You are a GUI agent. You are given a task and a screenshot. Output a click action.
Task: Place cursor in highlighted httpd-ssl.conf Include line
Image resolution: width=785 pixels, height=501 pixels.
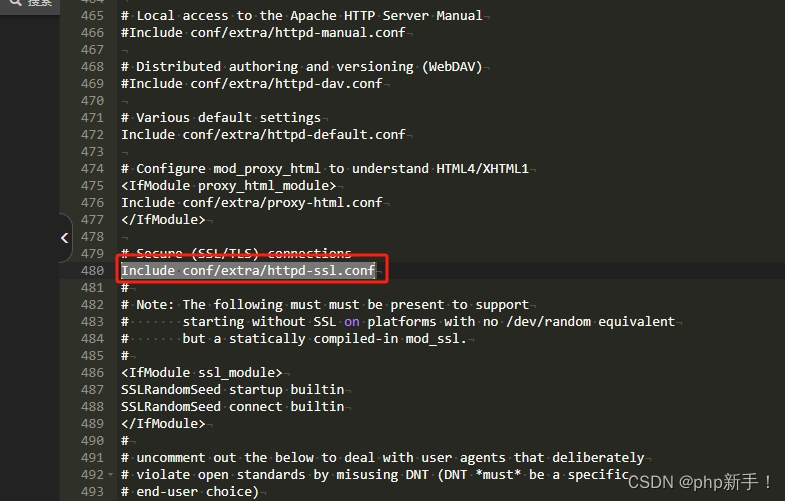248,271
